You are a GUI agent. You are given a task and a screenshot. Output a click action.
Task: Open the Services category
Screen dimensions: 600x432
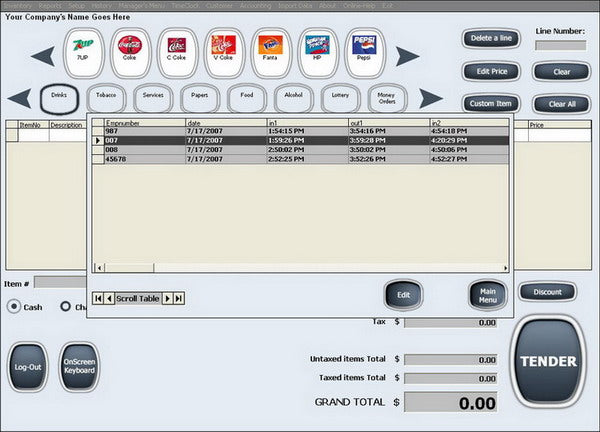coord(153,99)
